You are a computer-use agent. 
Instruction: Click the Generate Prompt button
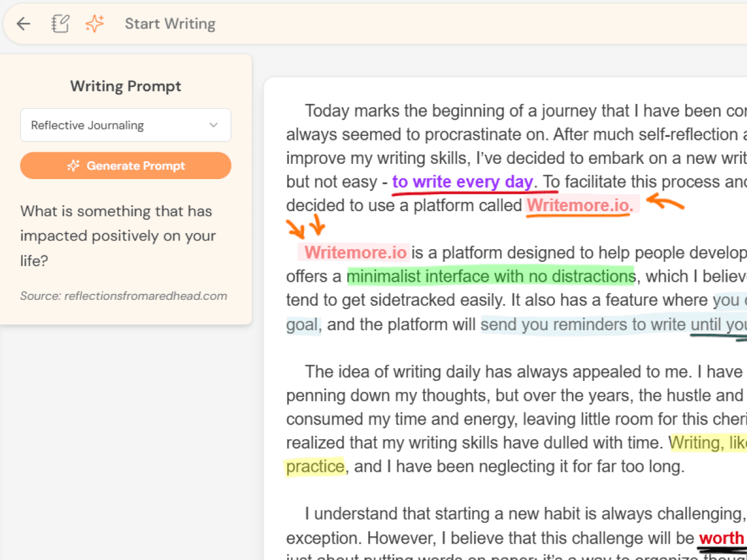click(125, 166)
